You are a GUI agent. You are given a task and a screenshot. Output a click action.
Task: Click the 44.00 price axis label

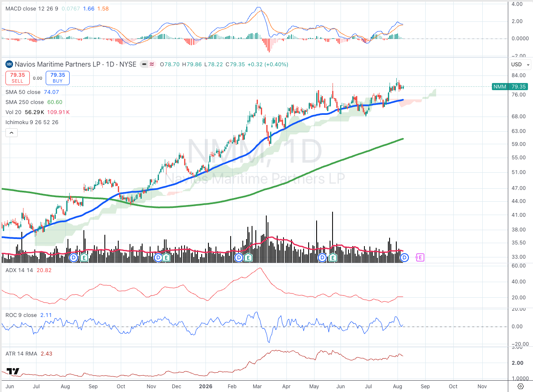[518, 201]
